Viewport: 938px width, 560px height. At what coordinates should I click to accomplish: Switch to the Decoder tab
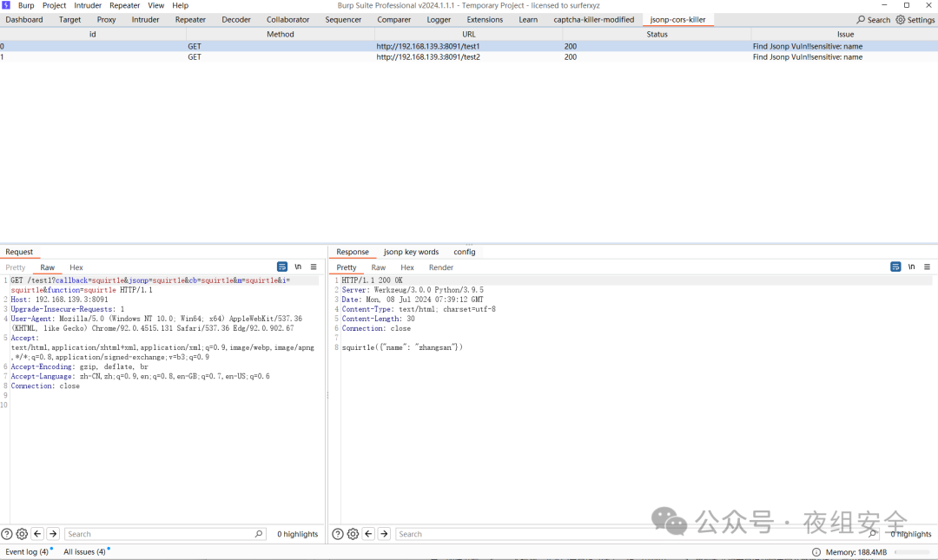pyautogui.click(x=236, y=20)
